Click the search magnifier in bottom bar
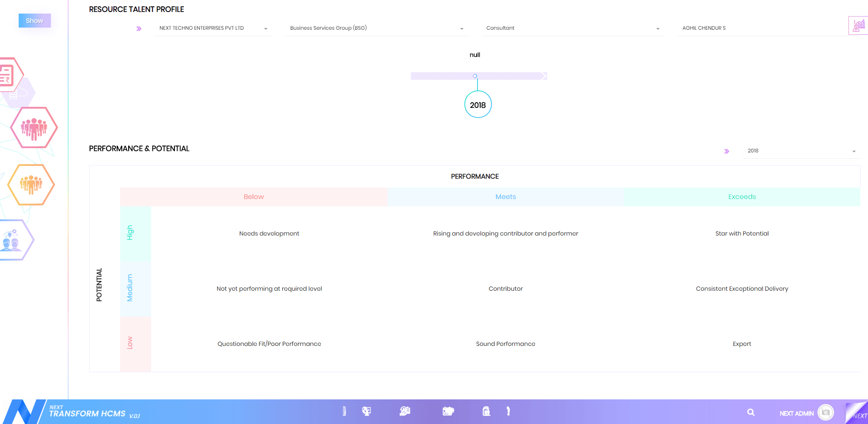This screenshot has width=868, height=424. (750, 412)
